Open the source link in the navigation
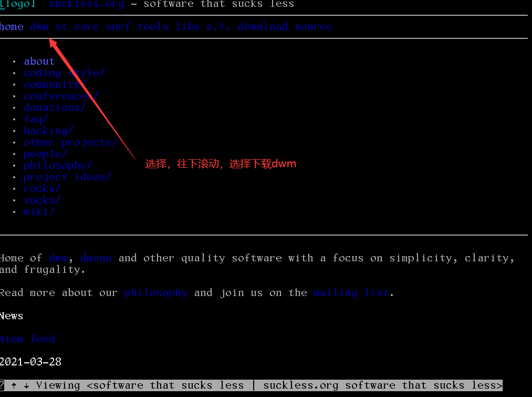The width and height of the screenshot is (532, 397). point(313,26)
